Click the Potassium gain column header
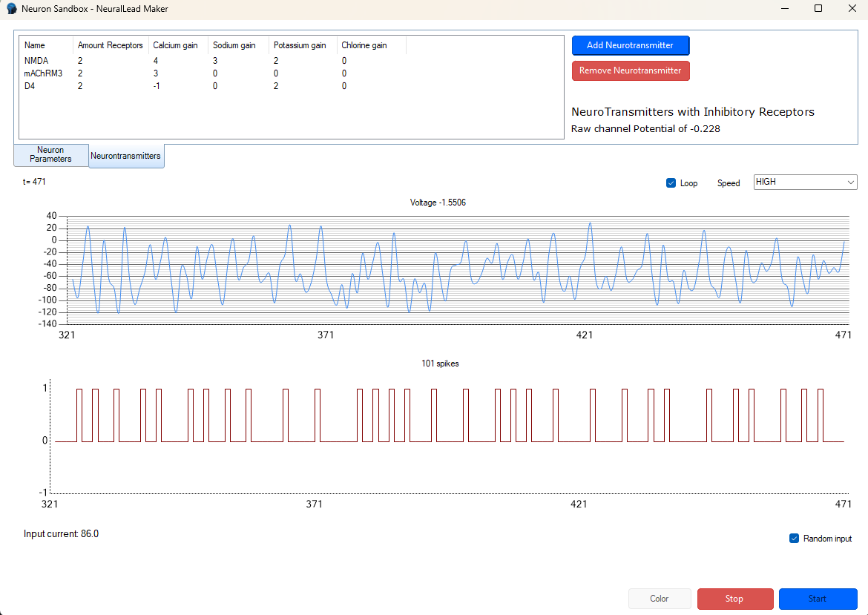Image resolution: width=868 pixels, height=615 pixels. click(x=299, y=45)
